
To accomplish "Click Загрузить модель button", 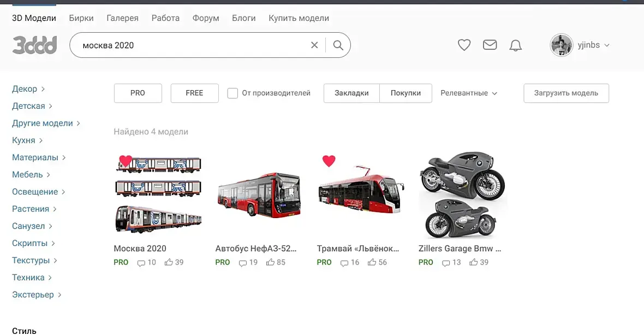I will 566,93.
